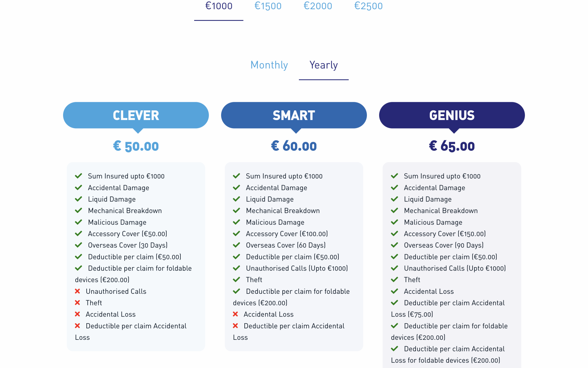Select the €1000 sum insured tab

pos(219,6)
